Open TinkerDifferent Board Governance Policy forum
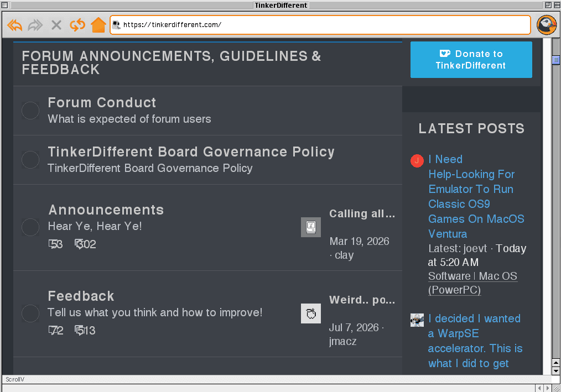Viewport: 561px width, 392px height. tap(191, 151)
